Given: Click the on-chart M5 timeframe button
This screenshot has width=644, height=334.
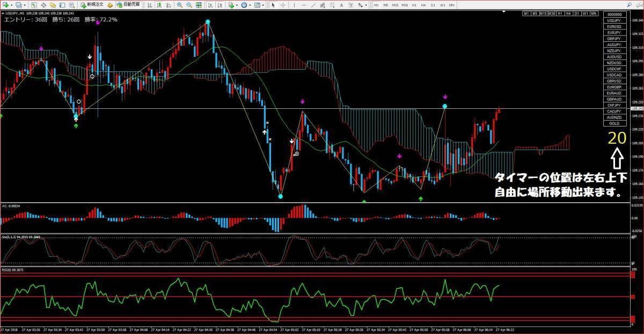Looking at the screenshot, I should 535,13.
